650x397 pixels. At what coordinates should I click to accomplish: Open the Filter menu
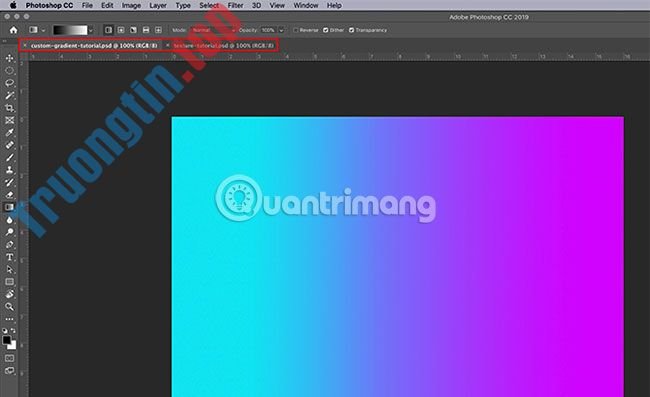click(235, 5)
